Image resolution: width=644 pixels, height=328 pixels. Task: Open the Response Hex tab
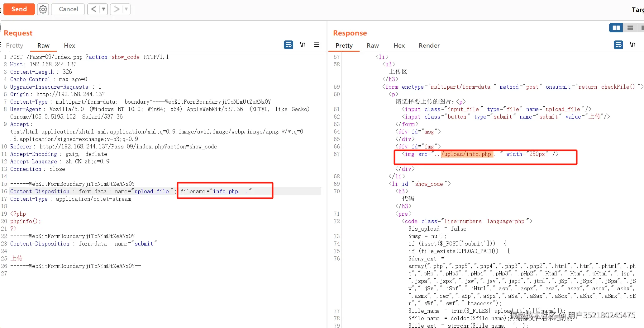(399, 45)
